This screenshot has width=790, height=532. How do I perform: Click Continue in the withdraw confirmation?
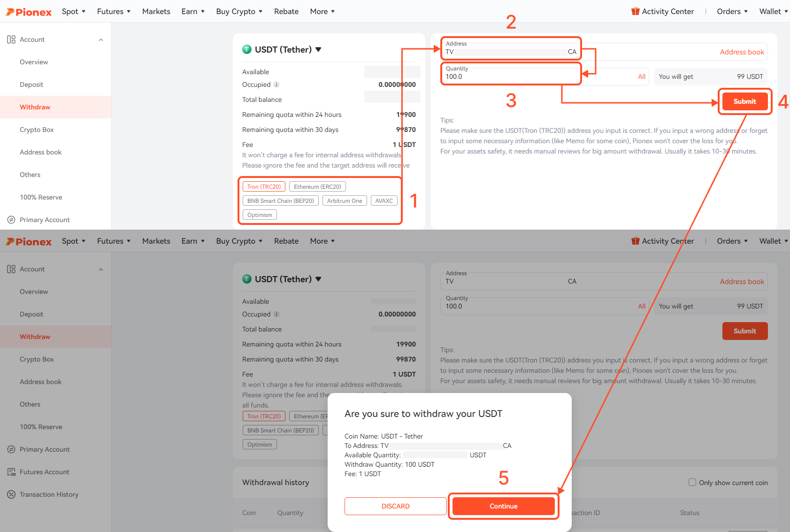pyautogui.click(x=503, y=506)
